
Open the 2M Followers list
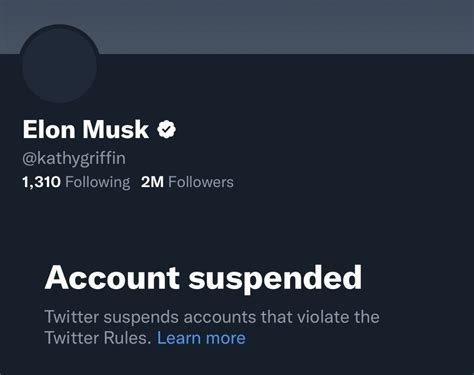pos(187,182)
